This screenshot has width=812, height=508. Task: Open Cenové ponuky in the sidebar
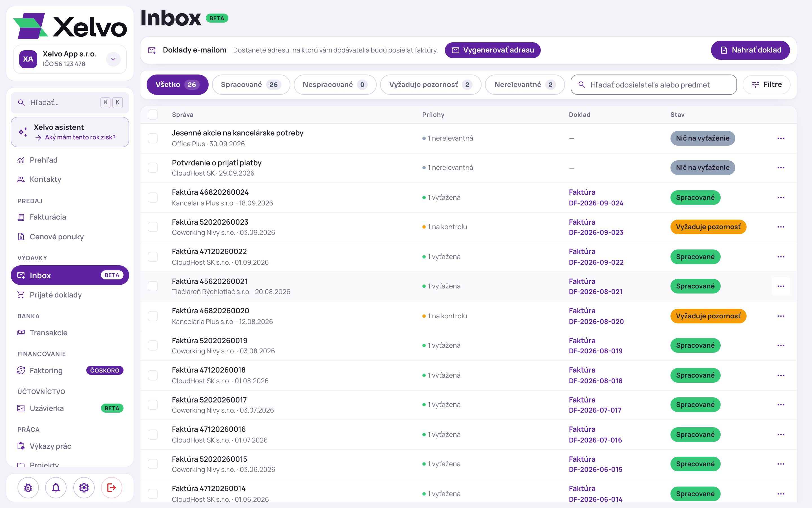(x=70, y=237)
